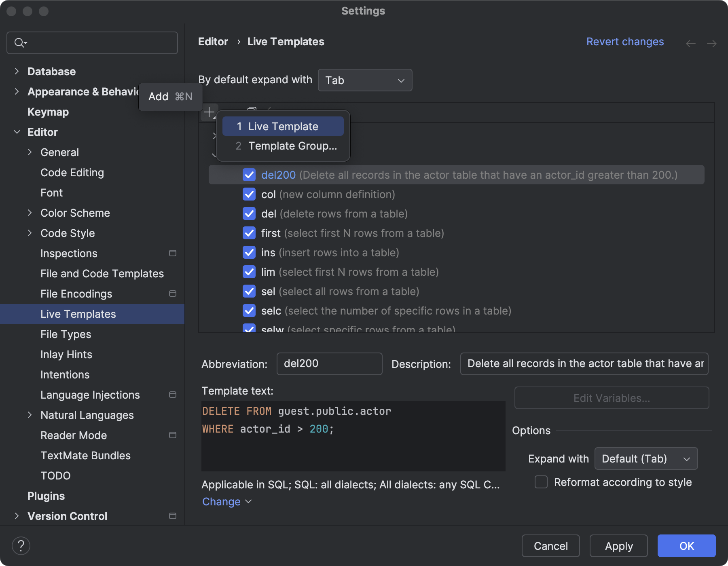
Task: Choose Template Group from the popup
Action: click(x=283, y=146)
